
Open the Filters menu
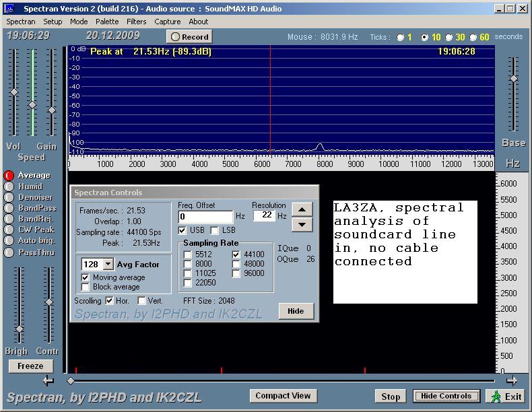136,22
